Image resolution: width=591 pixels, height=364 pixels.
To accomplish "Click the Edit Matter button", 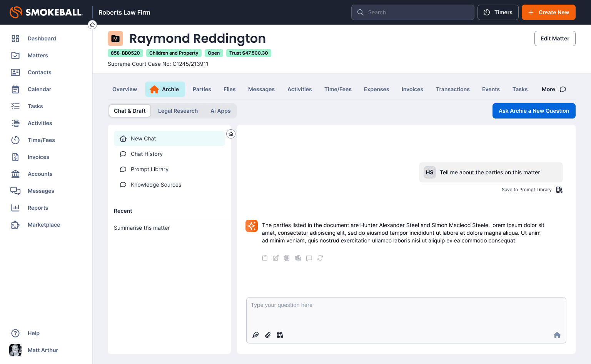I will [555, 38].
